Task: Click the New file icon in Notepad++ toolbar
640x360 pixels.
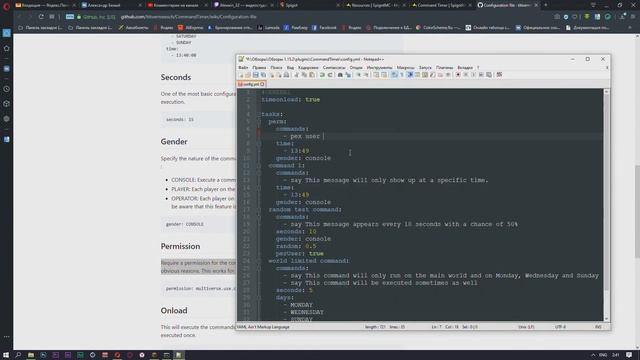Action: pos(241,75)
